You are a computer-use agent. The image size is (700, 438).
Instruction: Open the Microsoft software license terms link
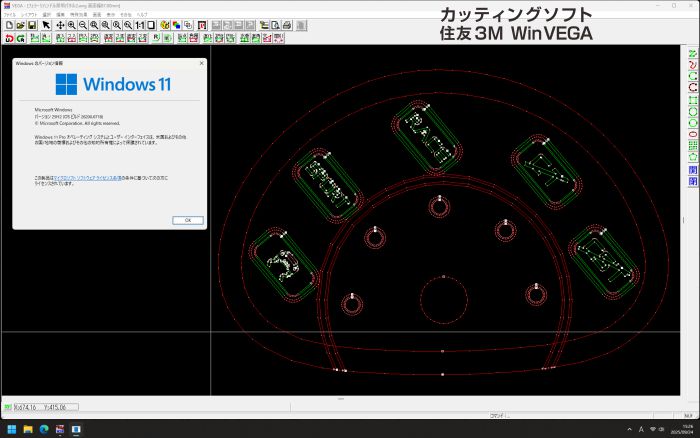pos(88,178)
